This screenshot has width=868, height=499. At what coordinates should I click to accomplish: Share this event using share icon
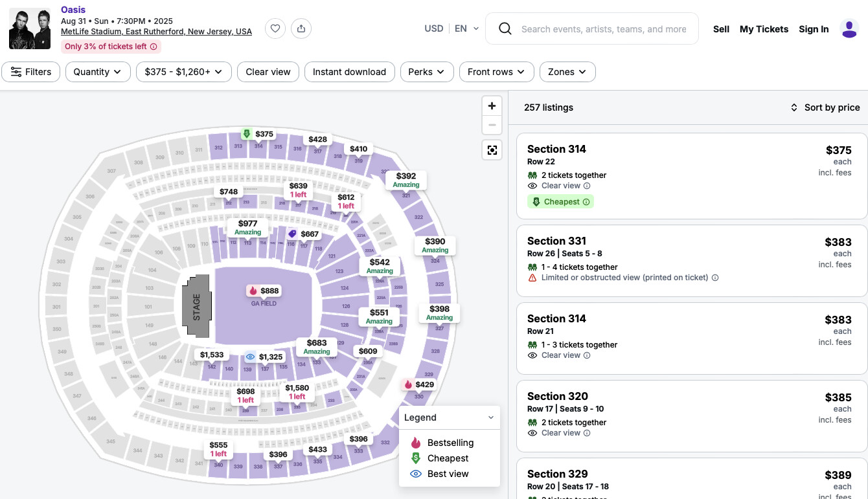[x=301, y=28]
